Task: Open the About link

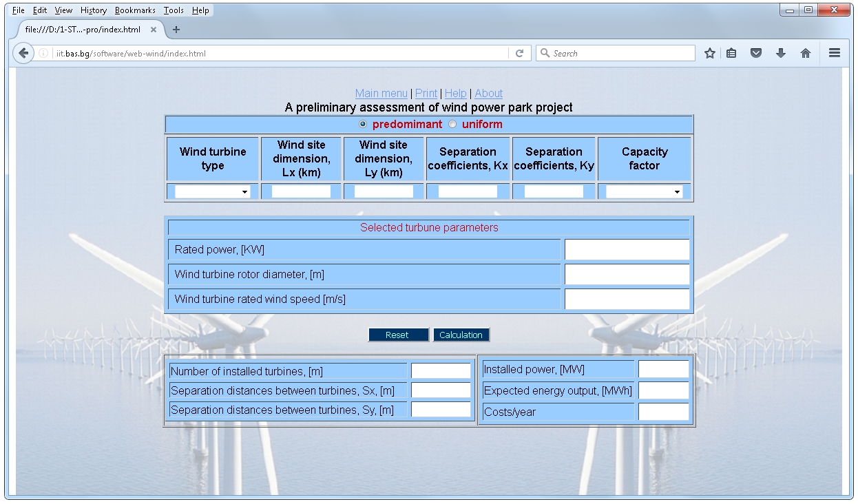Action: tap(489, 94)
